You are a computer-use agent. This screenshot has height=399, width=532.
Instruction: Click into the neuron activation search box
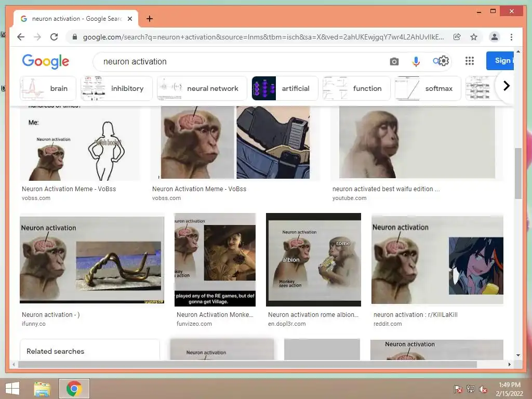coord(241,61)
